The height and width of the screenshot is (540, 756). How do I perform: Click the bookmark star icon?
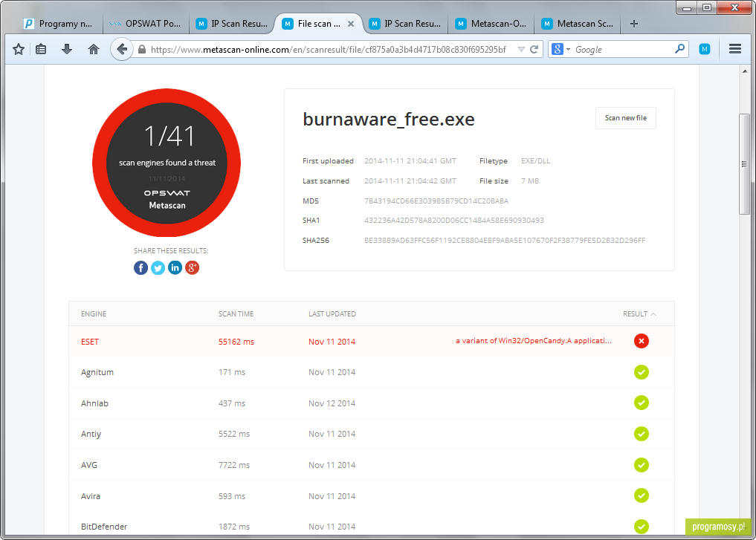(x=19, y=49)
